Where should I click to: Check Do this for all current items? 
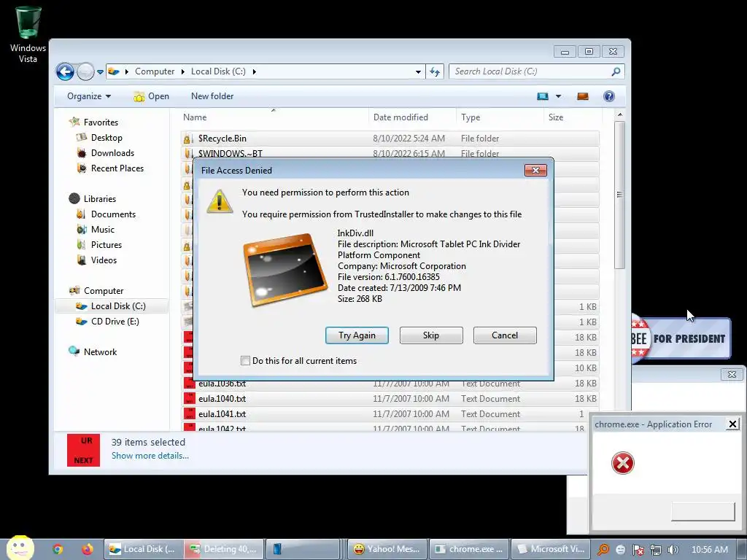245,360
